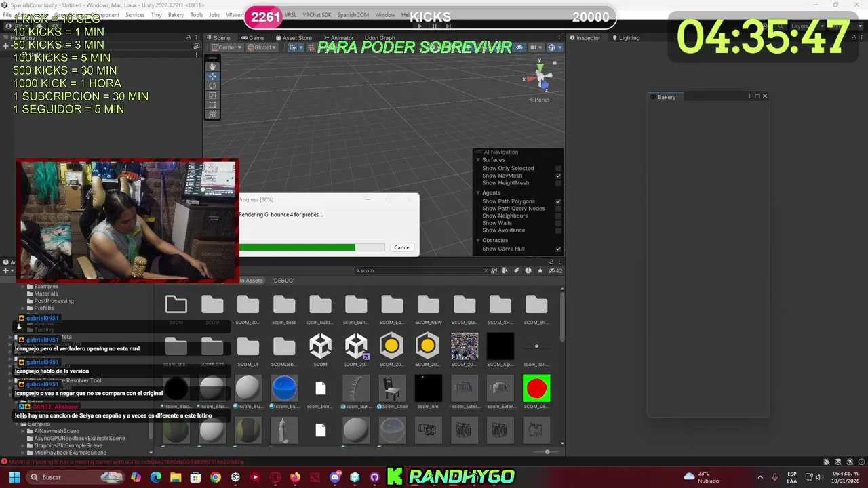Expand the Examples folder in Project tree
868x488 pixels.
(22, 287)
